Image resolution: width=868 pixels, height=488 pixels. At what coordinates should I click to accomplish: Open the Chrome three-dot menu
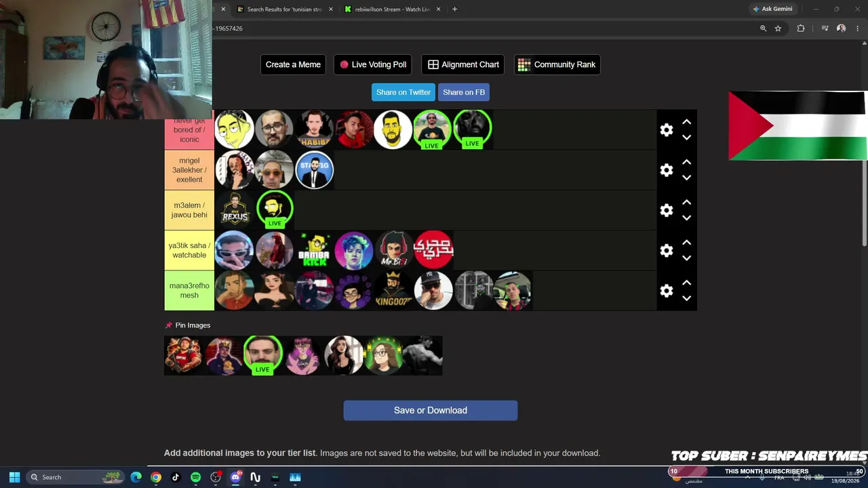coord(858,28)
